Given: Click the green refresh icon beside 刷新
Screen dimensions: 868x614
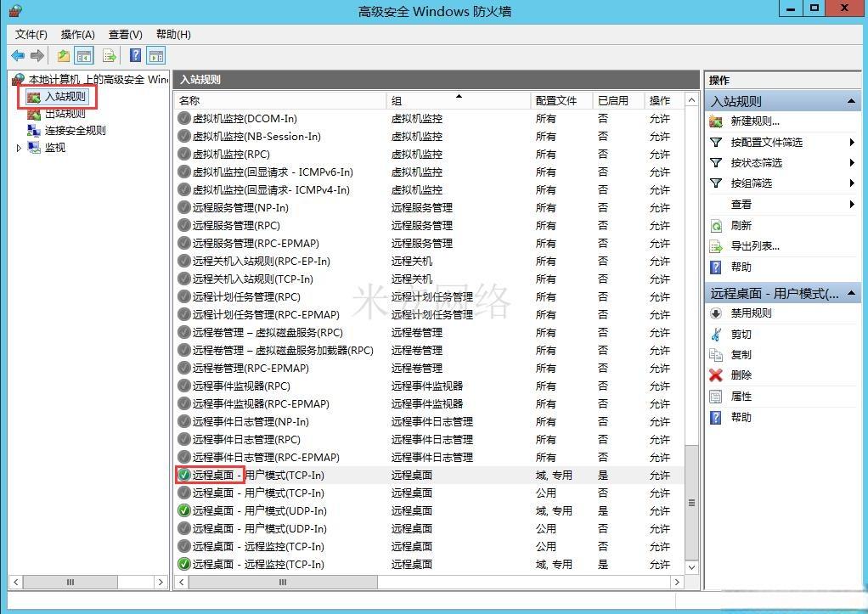Looking at the screenshot, I should (716, 225).
